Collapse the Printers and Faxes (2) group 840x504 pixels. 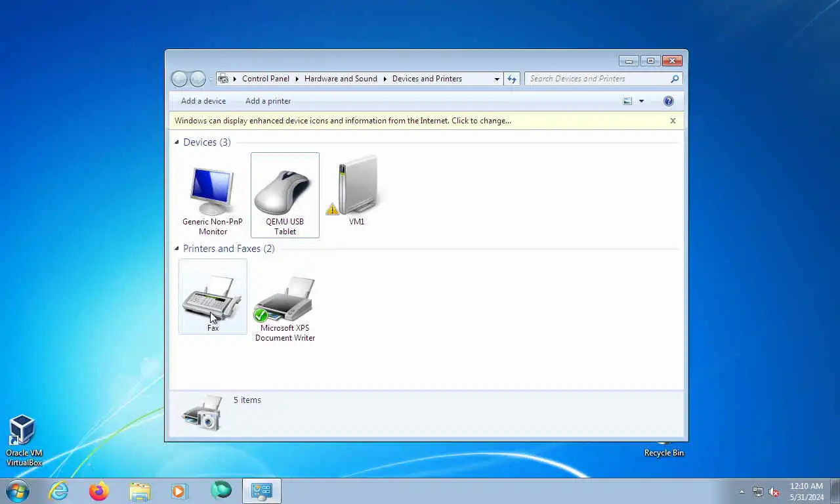pyautogui.click(x=177, y=249)
